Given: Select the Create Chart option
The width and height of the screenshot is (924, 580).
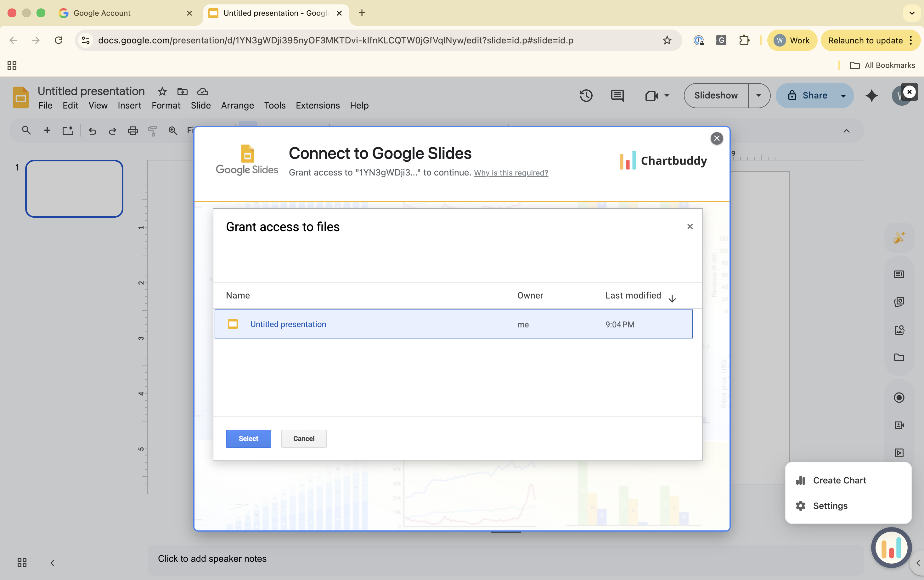Looking at the screenshot, I should tap(840, 480).
